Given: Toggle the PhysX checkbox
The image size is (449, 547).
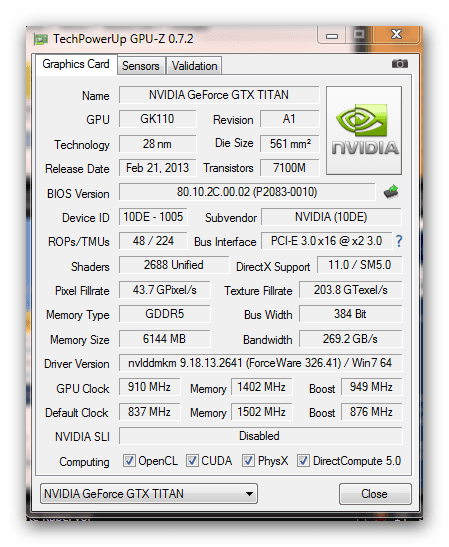Looking at the screenshot, I should tap(248, 461).
